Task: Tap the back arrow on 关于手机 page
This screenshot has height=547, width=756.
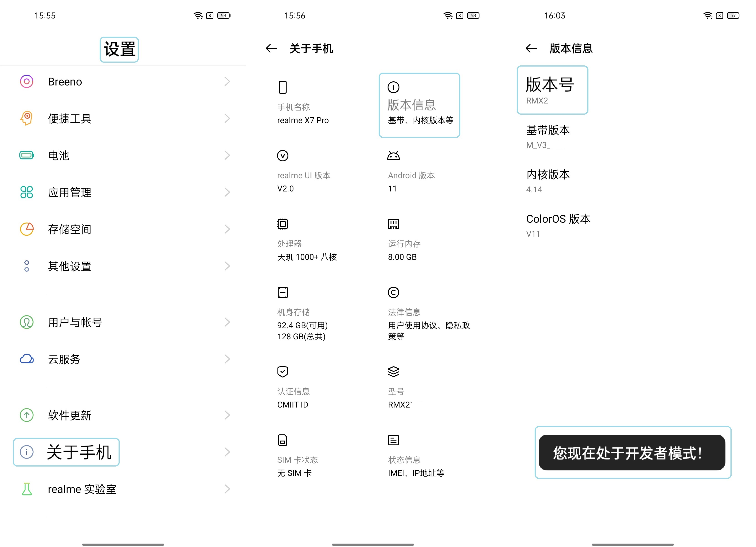Action: pos(271,49)
